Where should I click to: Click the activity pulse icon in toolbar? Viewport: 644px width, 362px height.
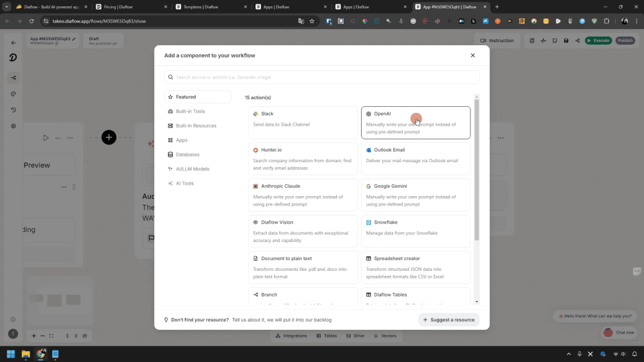(543, 41)
